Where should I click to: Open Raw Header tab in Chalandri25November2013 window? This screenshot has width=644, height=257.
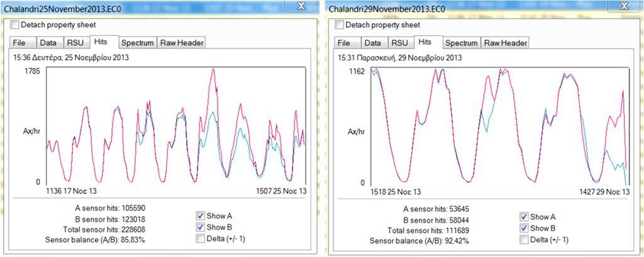(182, 43)
